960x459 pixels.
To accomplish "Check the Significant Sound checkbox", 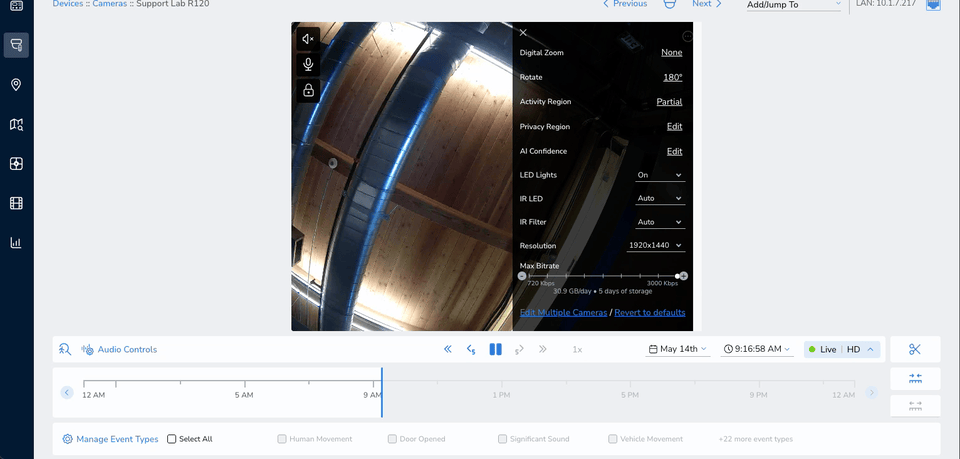I will [x=502, y=439].
